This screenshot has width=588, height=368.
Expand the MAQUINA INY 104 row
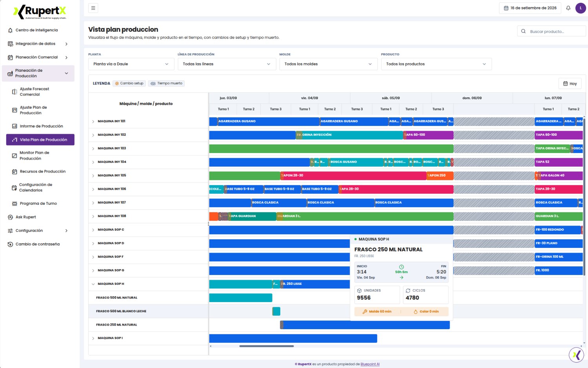pyautogui.click(x=93, y=162)
